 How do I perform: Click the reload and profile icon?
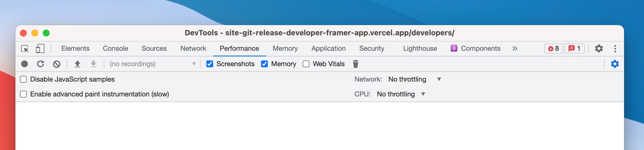coord(41,64)
